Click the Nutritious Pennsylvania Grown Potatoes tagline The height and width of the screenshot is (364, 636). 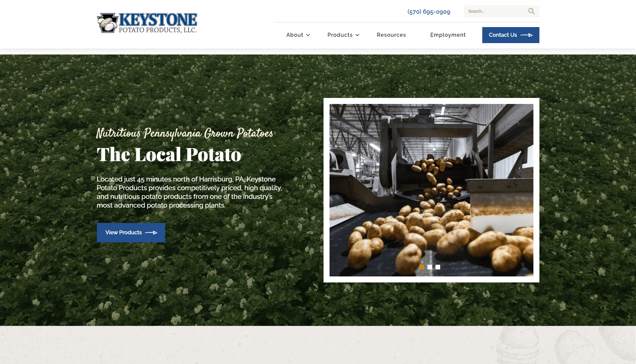coord(184,133)
